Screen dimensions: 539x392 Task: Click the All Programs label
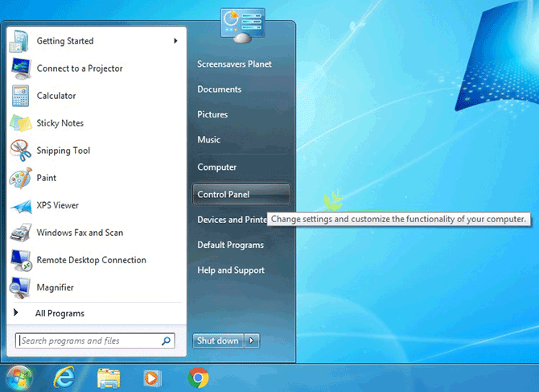click(x=60, y=313)
